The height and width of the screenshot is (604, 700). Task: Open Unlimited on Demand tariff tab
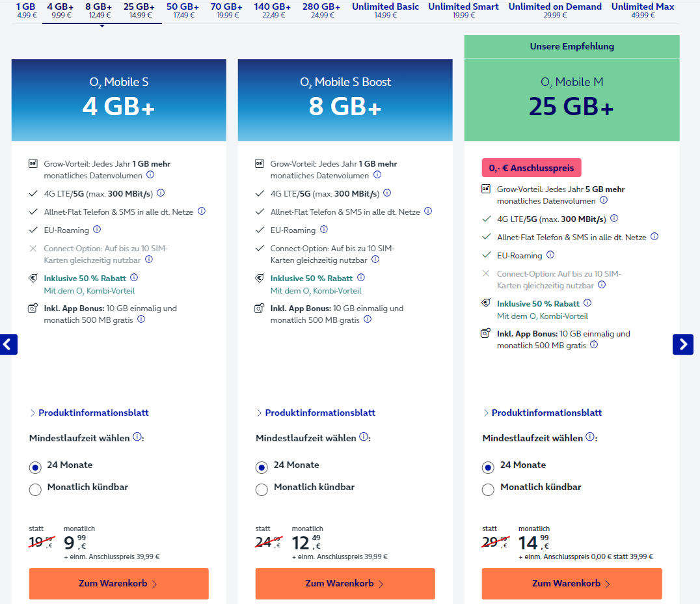click(x=556, y=10)
